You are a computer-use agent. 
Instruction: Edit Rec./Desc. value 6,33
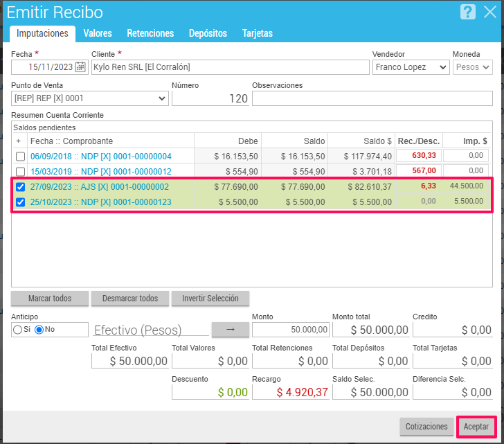418,186
